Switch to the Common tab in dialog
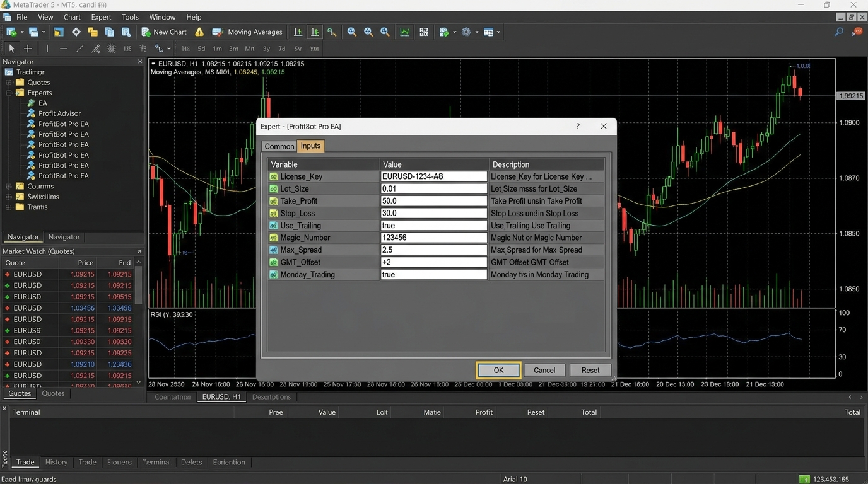The height and width of the screenshot is (484, 868). point(279,146)
